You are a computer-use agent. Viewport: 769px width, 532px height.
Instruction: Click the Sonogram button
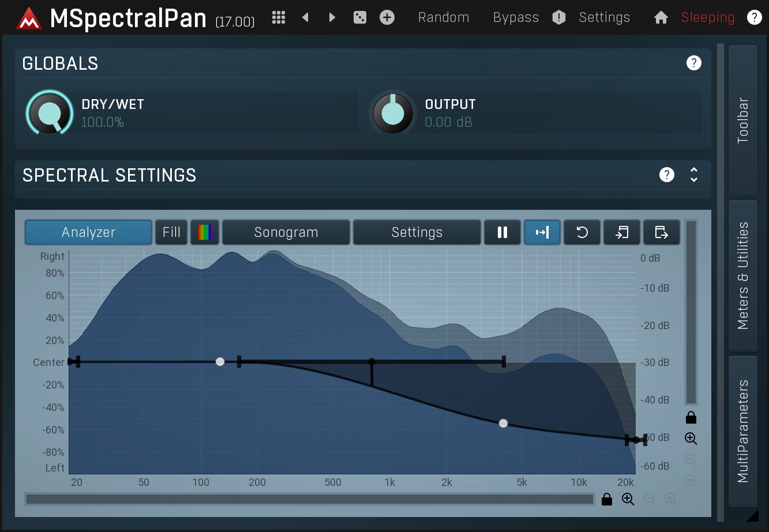[286, 232]
